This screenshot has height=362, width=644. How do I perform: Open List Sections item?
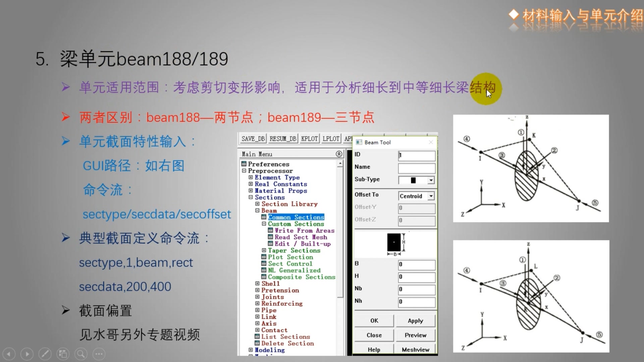[x=286, y=337]
